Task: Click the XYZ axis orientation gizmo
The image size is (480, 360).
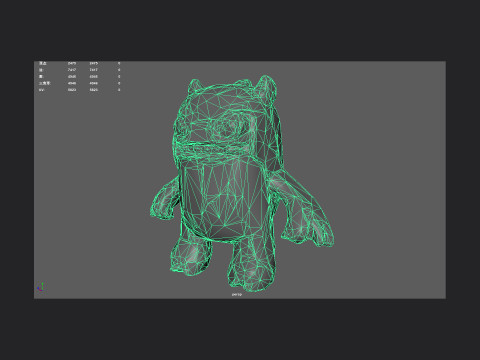Action: 41,287
